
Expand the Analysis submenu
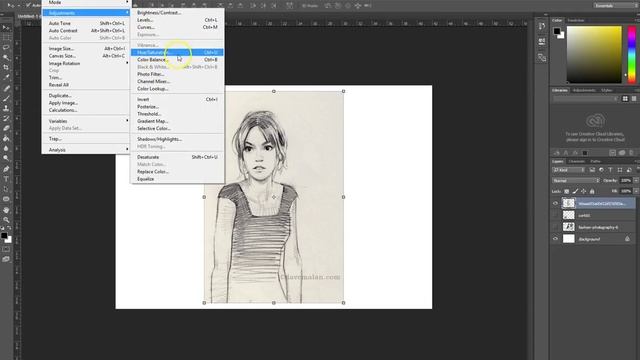click(85, 150)
